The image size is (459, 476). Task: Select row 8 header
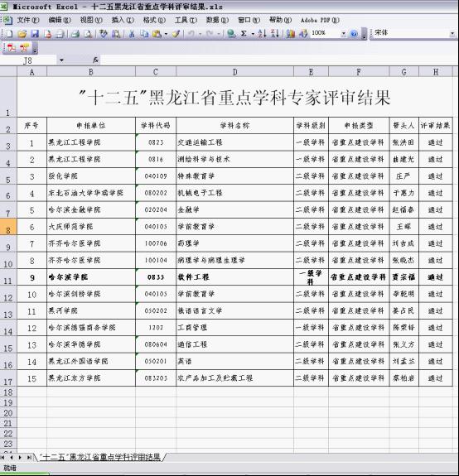click(8, 227)
